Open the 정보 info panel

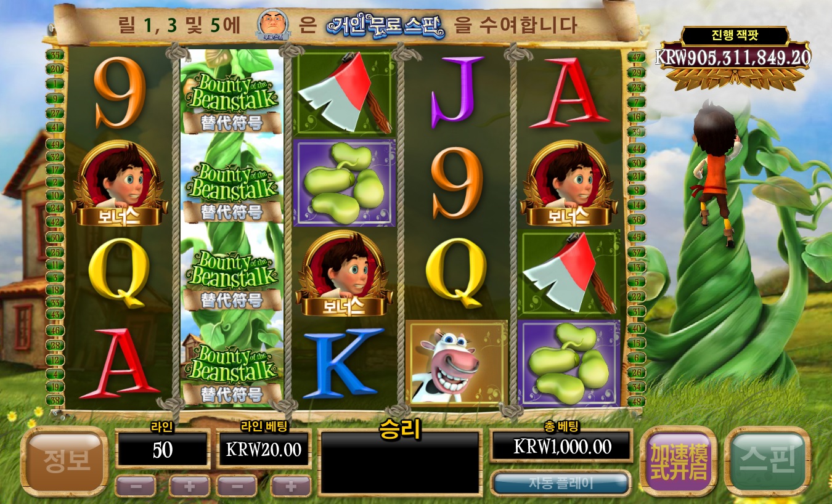point(64,461)
